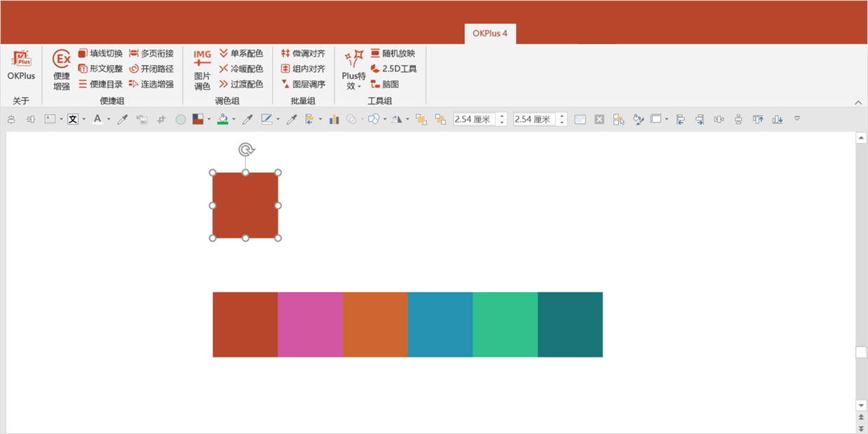
Task: Choose 过渡配色 in the 调色组
Action: (241, 84)
